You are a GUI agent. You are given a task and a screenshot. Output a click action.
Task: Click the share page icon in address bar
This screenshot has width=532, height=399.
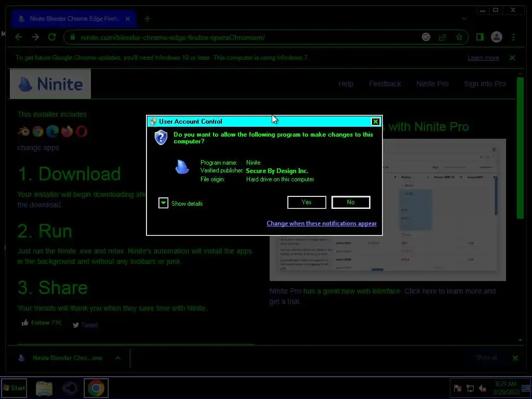443,37
